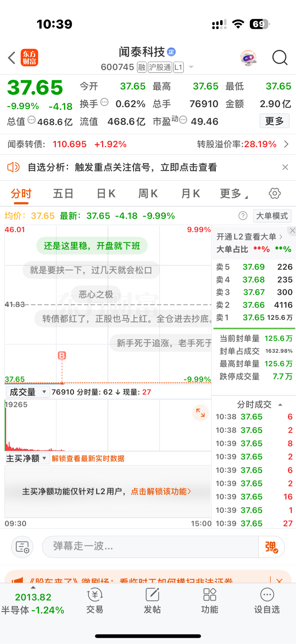Tap the 当前封单量 125.6万 value

(278, 339)
